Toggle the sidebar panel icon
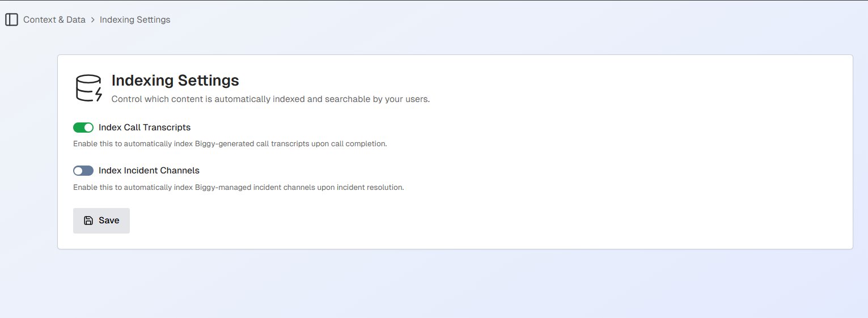This screenshot has width=868, height=318. click(x=11, y=20)
